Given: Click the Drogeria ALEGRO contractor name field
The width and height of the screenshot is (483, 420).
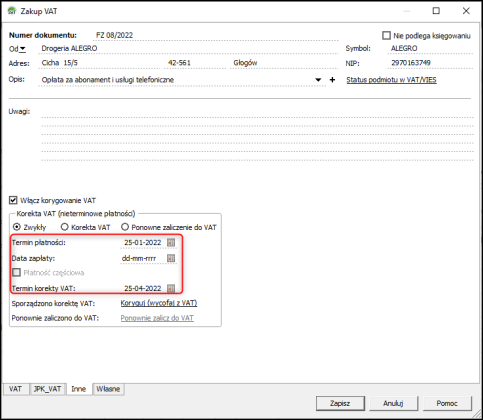Looking at the screenshot, I should tap(189, 49).
